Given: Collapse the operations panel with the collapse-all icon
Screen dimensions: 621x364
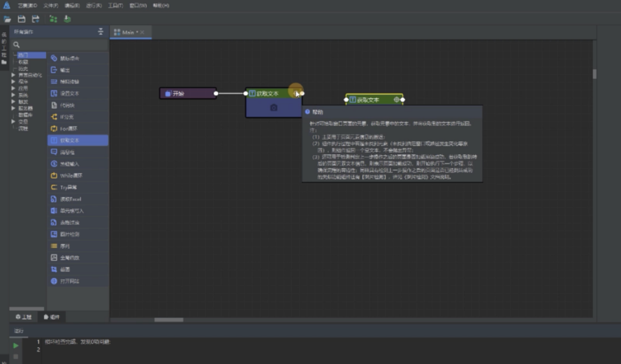Looking at the screenshot, I should pyautogui.click(x=101, y=31).
